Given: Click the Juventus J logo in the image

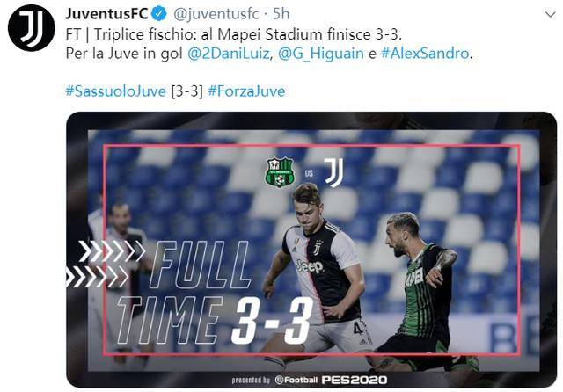Looking at the screenshot, I should click(x=334, y=172).
